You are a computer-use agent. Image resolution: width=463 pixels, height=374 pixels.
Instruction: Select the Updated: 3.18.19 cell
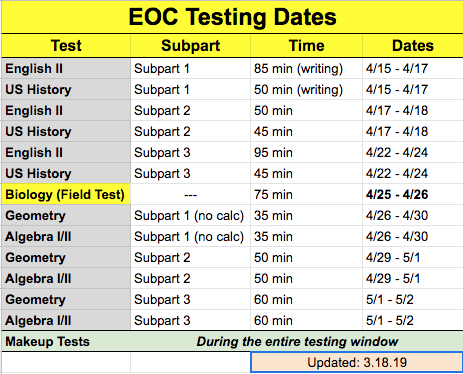(x=357, y=362)
